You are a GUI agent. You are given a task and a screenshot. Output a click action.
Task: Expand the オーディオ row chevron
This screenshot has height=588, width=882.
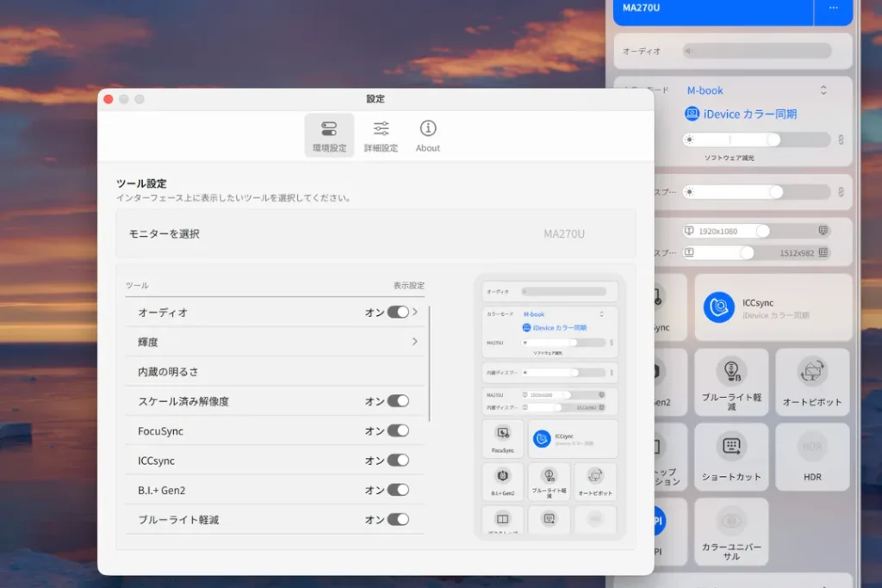pyautogui.click(x=414, y=312)
